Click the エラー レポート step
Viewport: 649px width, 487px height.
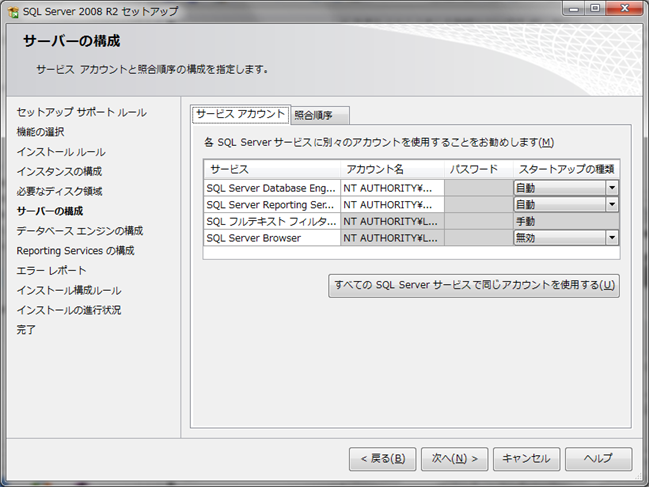[x=51, y=271]
